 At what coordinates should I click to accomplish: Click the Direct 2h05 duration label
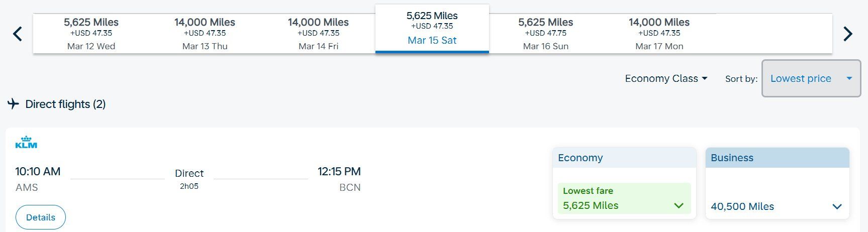[x=189, y=179]
